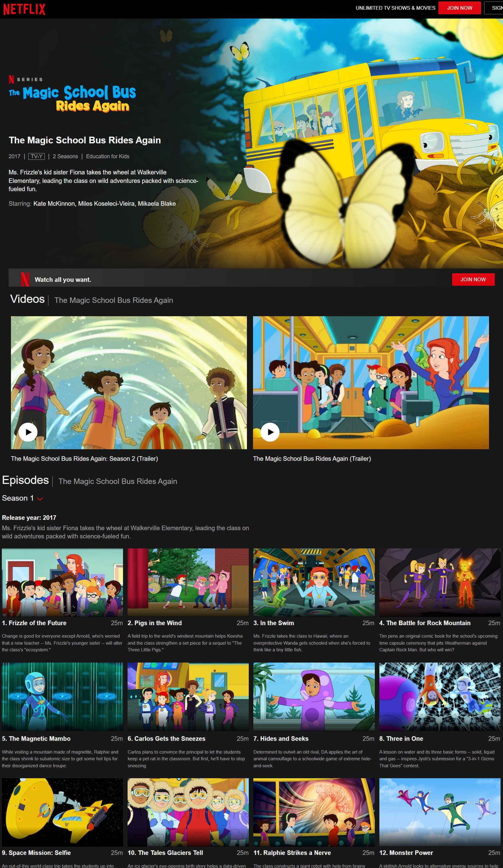Click the Netflix logo in header
This screenshot has height=868, width=503.
point(24,9)
